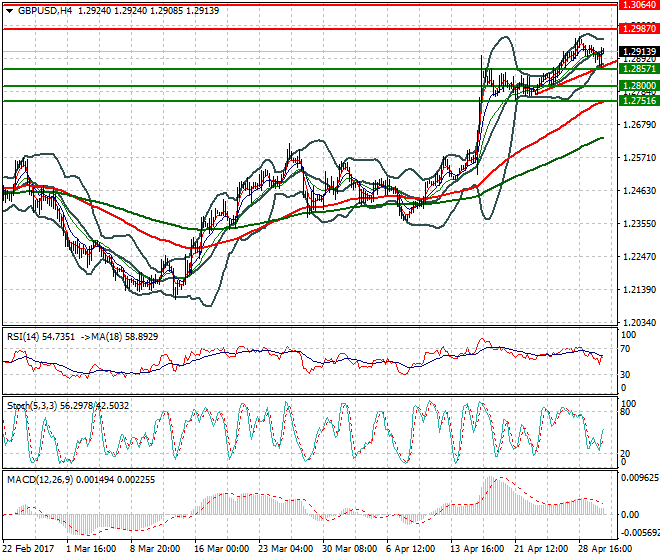
Task: Click the RSI 30 level label
Action: click(x=625, y=374)
